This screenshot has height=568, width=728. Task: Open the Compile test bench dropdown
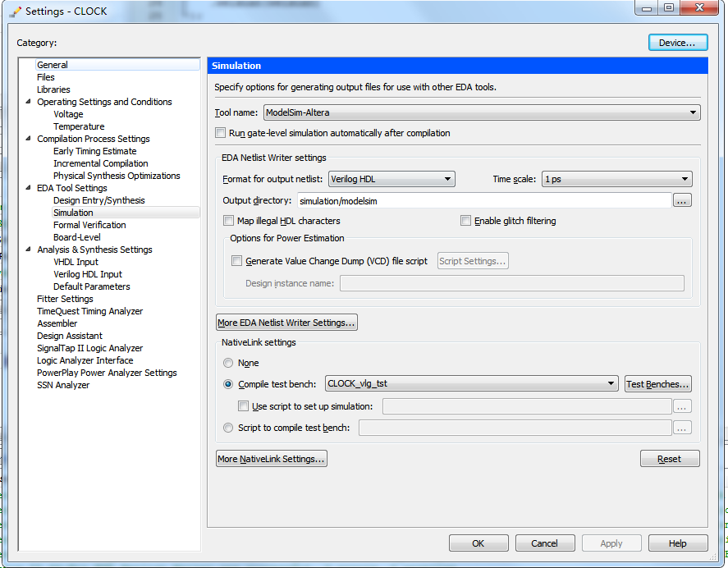(x=471, y=383)
